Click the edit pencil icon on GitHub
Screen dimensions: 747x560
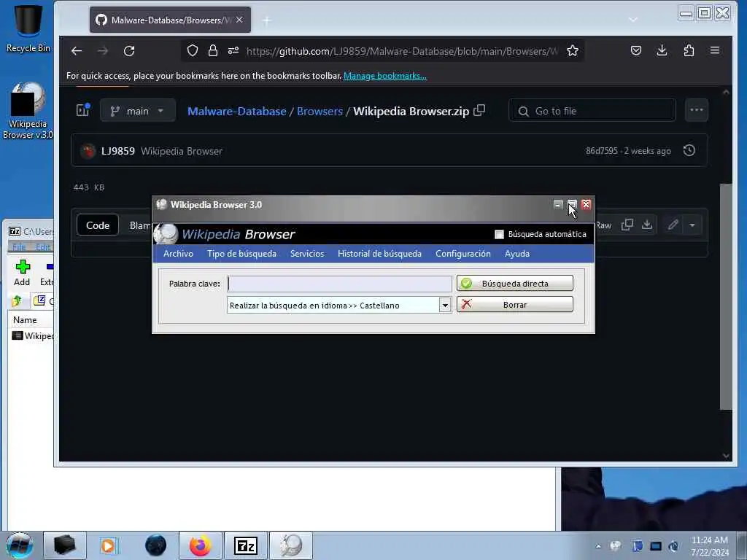(x=673, y=225)
